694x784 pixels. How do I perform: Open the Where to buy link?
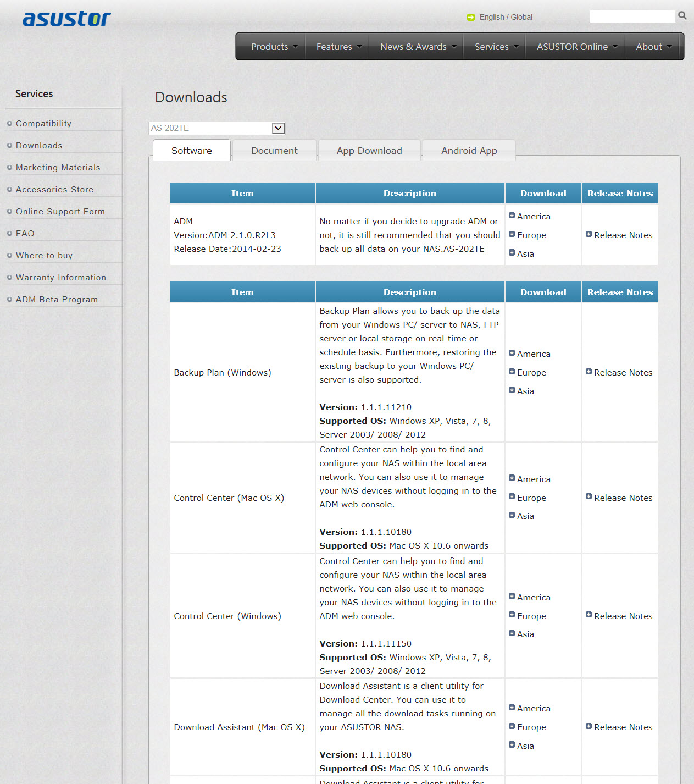tap(44, 256)
